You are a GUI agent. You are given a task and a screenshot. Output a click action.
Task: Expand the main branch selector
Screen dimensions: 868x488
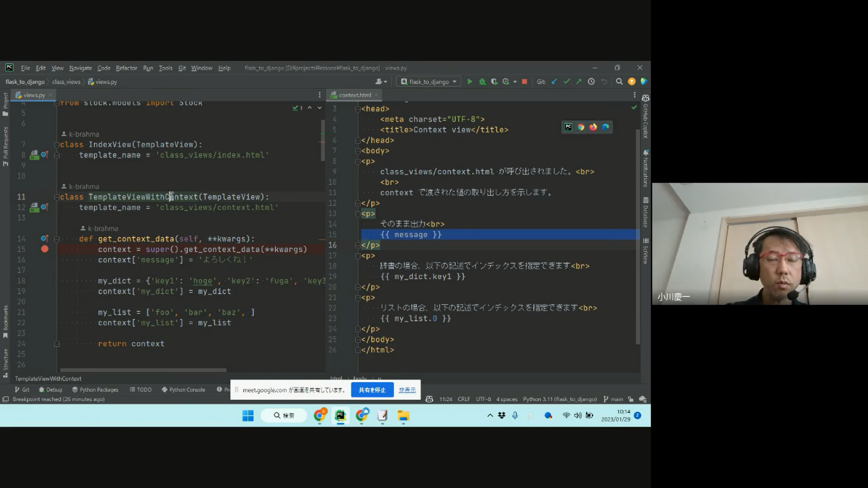(613, 399)
